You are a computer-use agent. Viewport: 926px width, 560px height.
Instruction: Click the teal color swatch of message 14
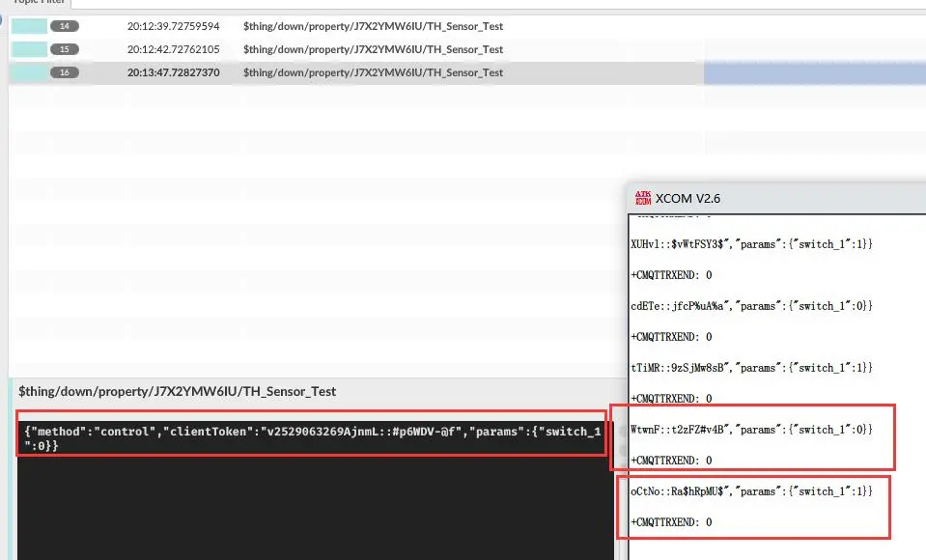pyautogui.click(x=29, y=26)
